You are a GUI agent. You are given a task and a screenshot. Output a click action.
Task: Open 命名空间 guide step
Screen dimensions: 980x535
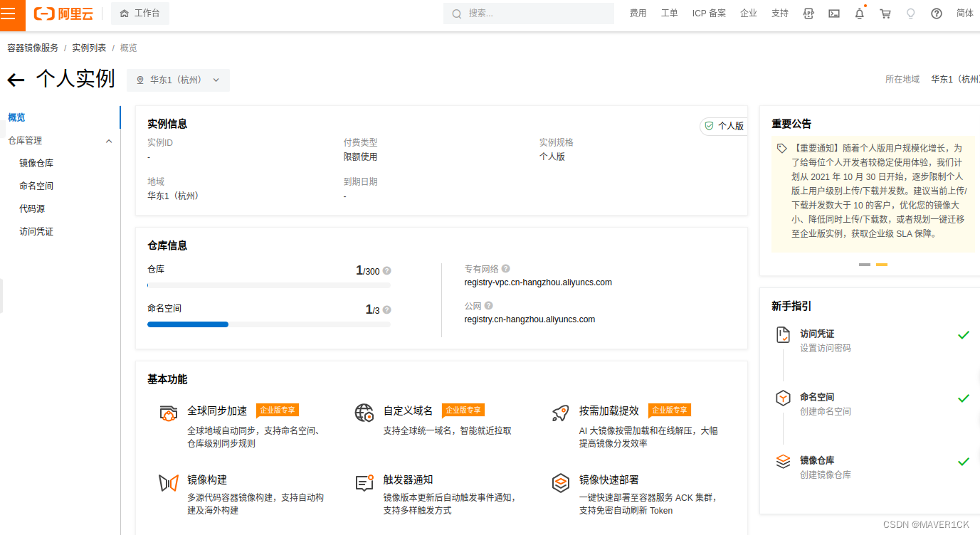817,397
